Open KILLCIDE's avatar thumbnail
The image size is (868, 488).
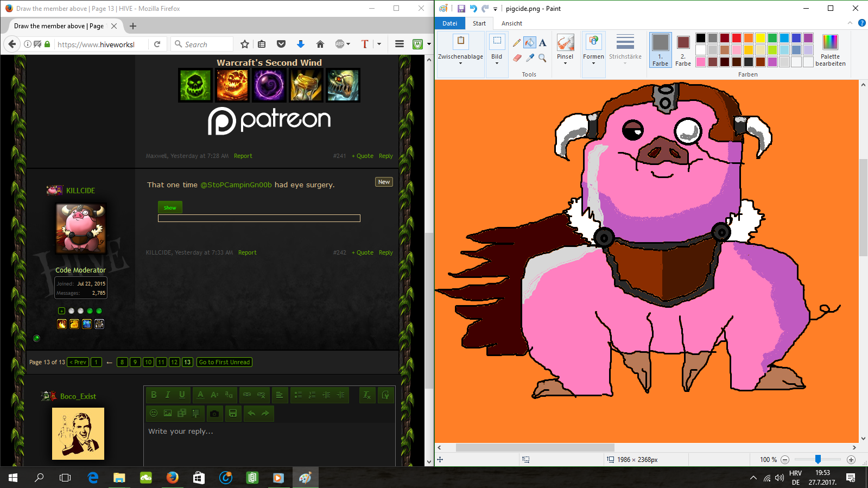tap(81, 229)
